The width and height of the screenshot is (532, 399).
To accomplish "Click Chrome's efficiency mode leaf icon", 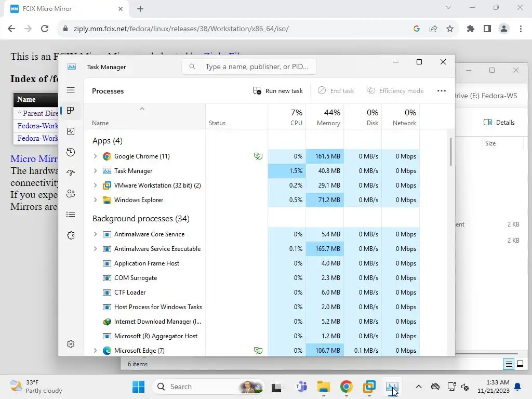I will 258,156.
